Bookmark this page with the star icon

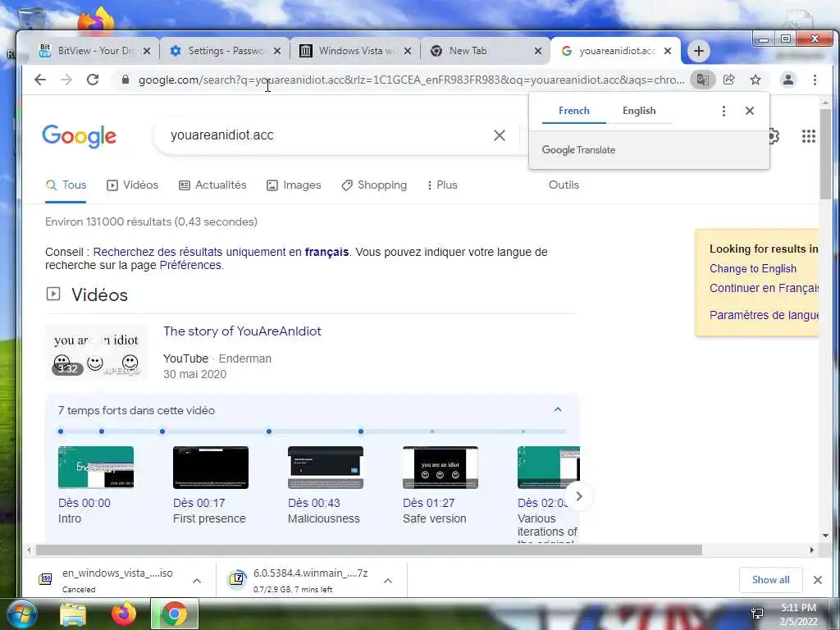coord(756,80)
